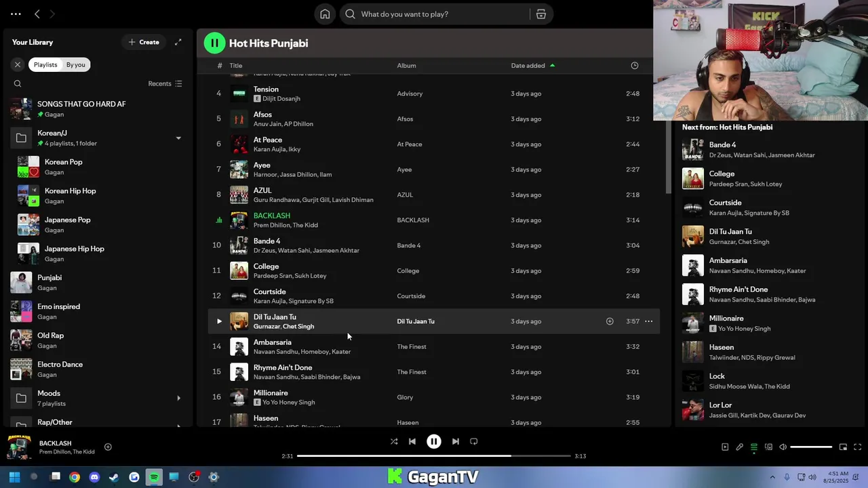
Task: Open Discord from taskbar
Action: click(x=94, y=477)
